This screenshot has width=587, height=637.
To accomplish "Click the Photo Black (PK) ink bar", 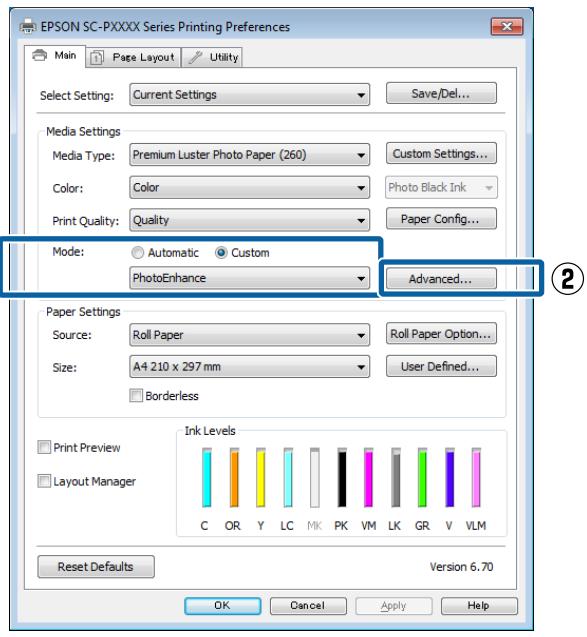I will click(342, 477).
